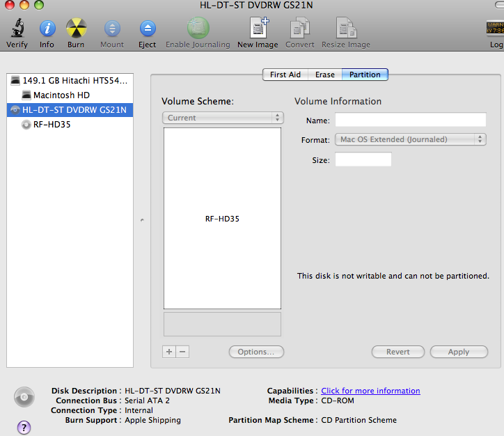Image resolution: width=504 pixels, height=436 pixels.
Task: Click the Apple Shipping burn support value
Action: 152,420
